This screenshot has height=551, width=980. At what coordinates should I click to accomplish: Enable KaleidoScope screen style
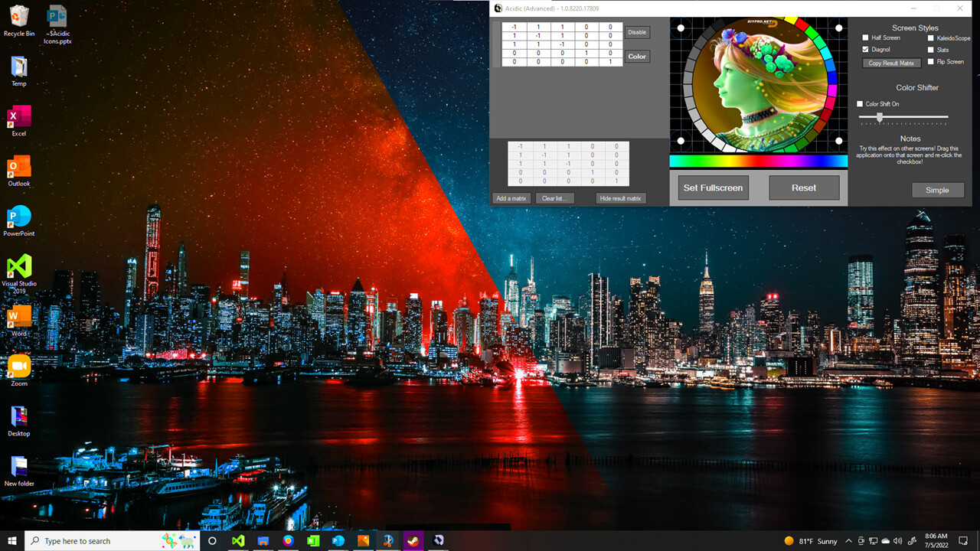[x=931, y=37]
